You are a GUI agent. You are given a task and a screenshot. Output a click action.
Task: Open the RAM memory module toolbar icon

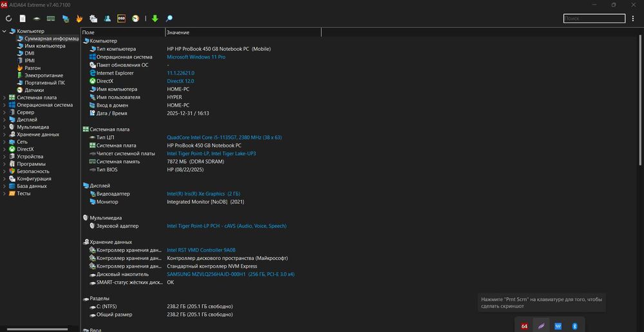(51, 19)
